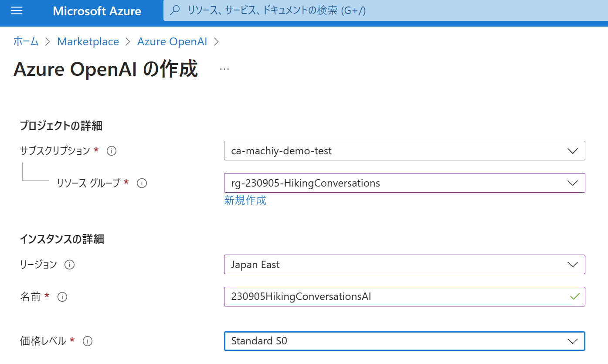This screenshot has width=608, height=364.
Task: Show info tooltip for リソース グループ
Action: [142, 183]
